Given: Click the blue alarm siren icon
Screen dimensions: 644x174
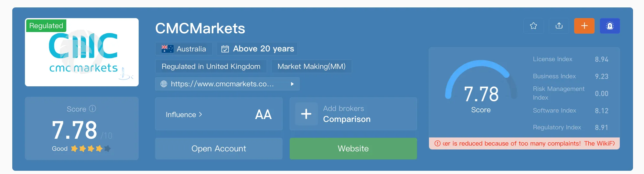Looking at the screenshot, I should [610, 26].
